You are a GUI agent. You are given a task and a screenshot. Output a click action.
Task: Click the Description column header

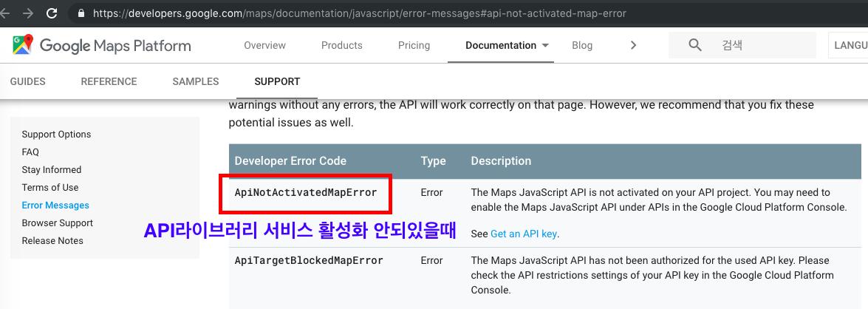click(x=501, y=161)
